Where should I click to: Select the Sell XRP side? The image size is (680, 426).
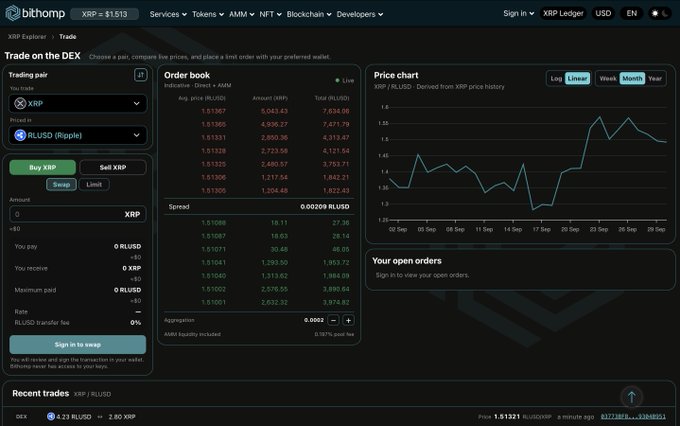[x=113, y=167]
